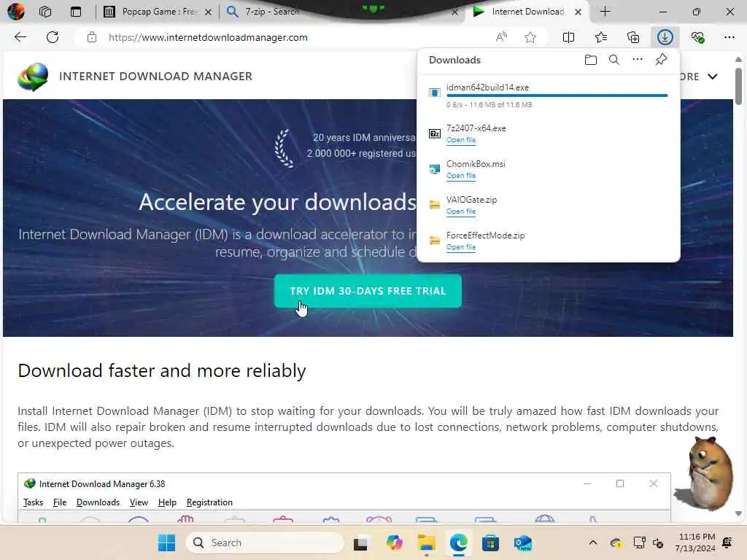
Task: Click the IDM globe logo
Action: click(x=33, y=76)
